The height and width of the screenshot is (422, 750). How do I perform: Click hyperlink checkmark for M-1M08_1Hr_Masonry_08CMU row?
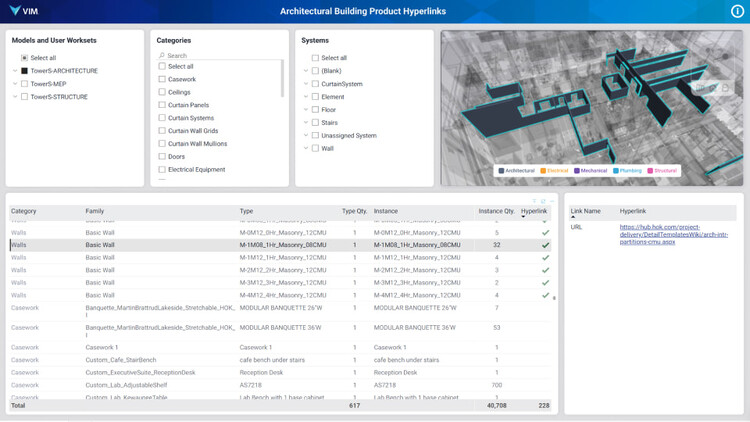545,245
